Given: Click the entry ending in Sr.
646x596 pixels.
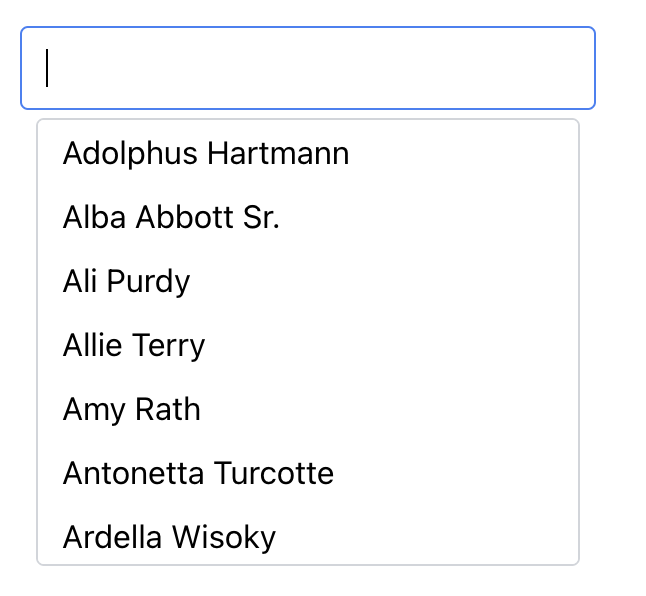Looking at the screenshot, I should pos(171,218).
